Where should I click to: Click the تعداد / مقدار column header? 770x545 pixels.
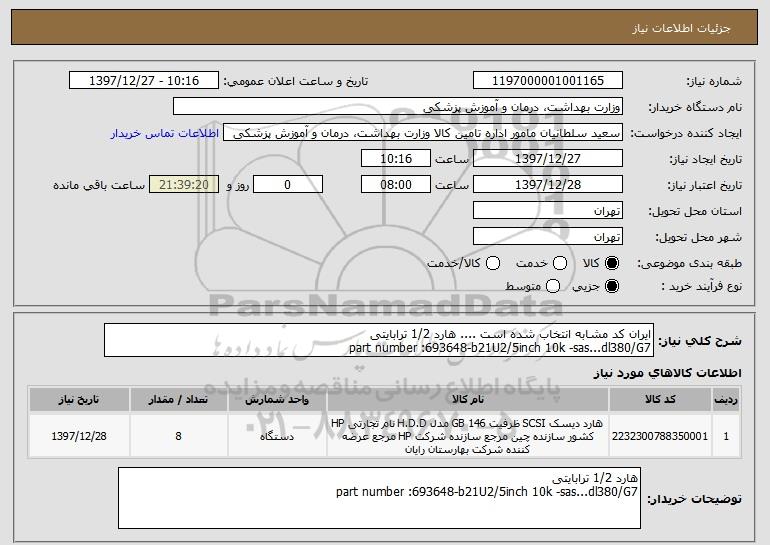(x=178, y=400)
